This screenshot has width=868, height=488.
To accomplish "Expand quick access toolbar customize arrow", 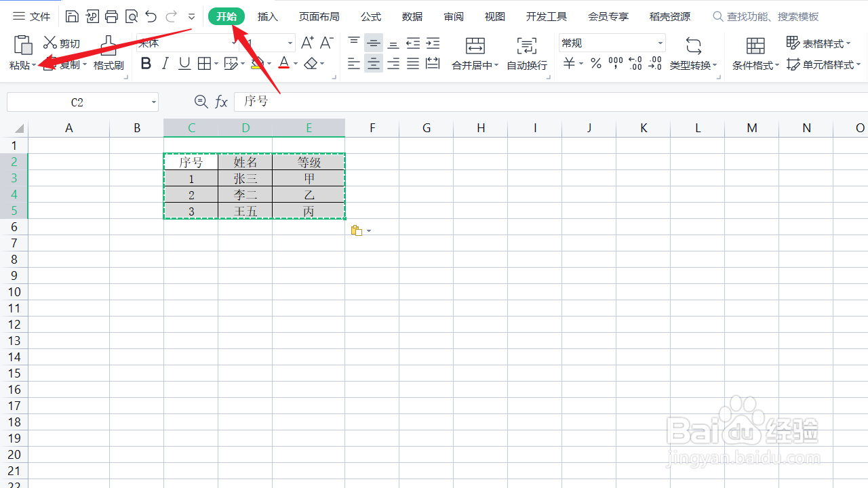I will click(192, 16).
